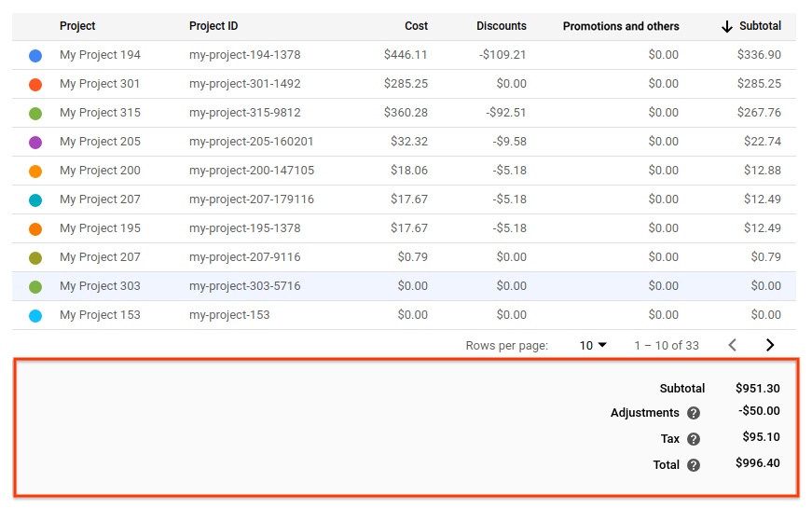This screenshot has width=812, height=509.
Task: Click the olive dot for my-project-207-9116
Action: point(35,258)
